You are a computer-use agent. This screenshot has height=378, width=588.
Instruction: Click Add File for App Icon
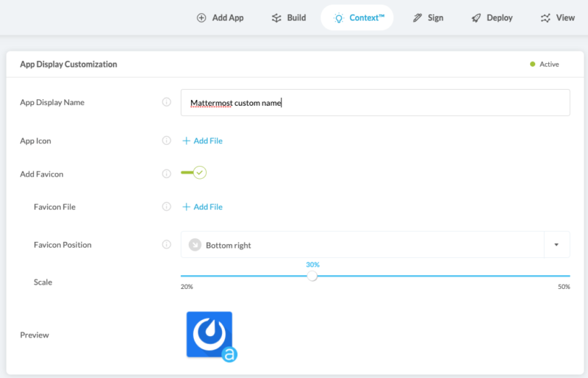203,140
